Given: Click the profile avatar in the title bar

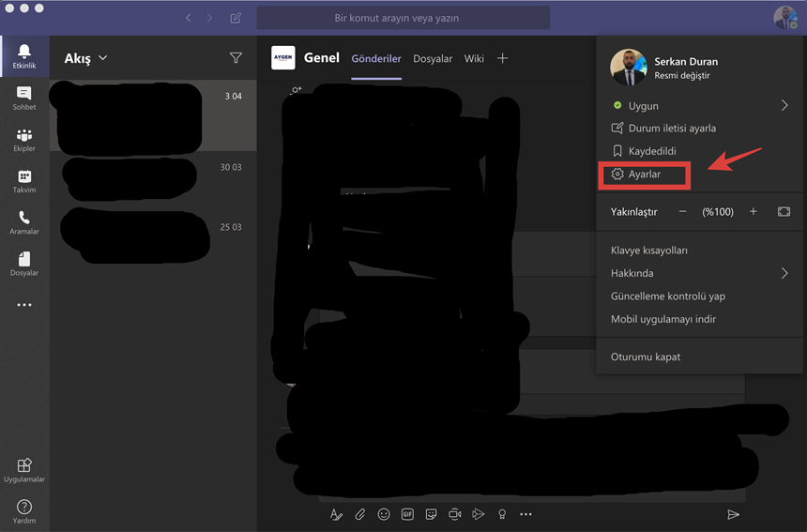Looking at the screenshot, I should [784, 18].
